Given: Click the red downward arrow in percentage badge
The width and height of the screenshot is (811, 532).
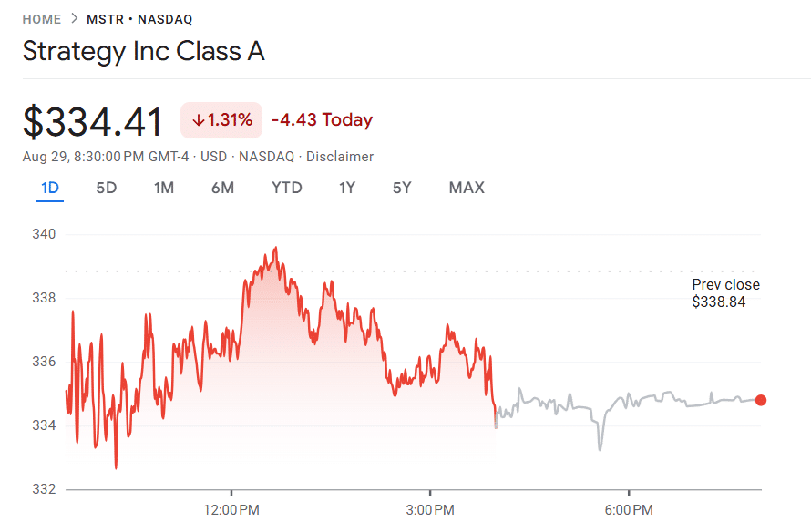Looking at the screenshot, I should (199, 119).
